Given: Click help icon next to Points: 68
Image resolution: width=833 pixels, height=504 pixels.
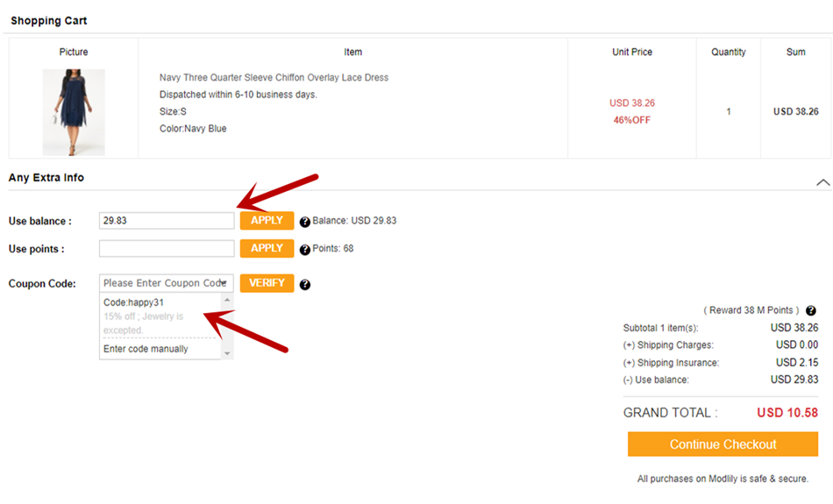Looking at the screenshot, I should (305, 250).
